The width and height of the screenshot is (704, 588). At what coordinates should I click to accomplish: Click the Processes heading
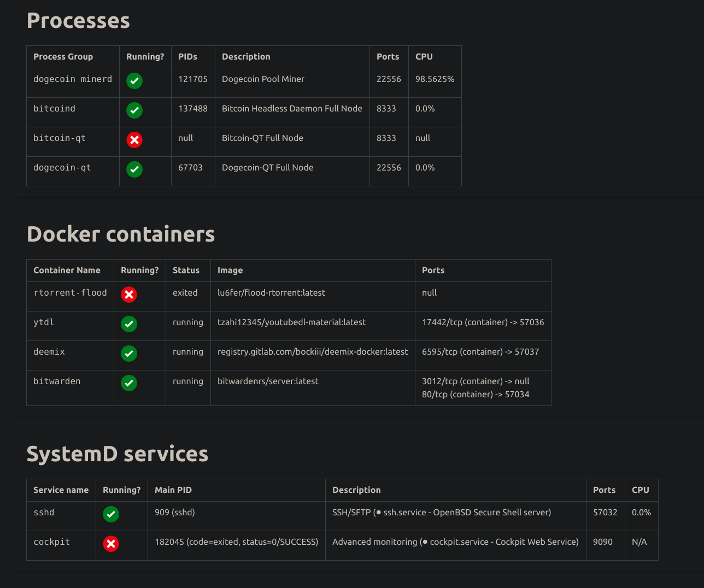point(78,21)
